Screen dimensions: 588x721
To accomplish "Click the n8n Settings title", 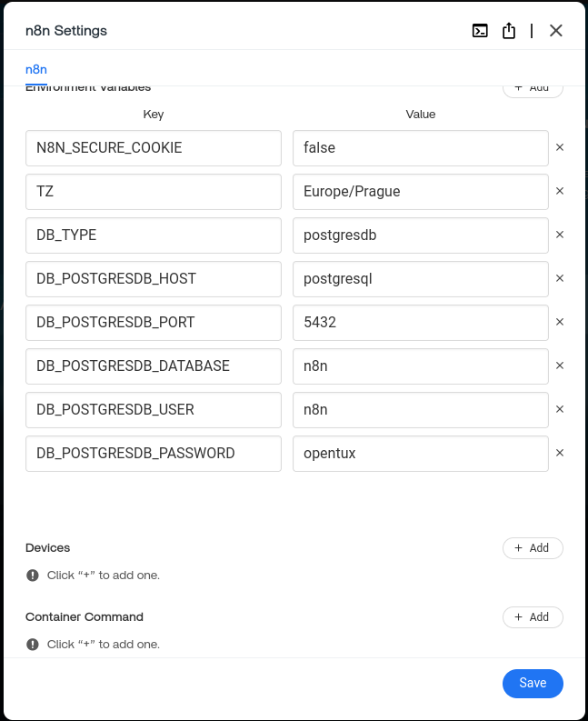I will click(66, 31).
